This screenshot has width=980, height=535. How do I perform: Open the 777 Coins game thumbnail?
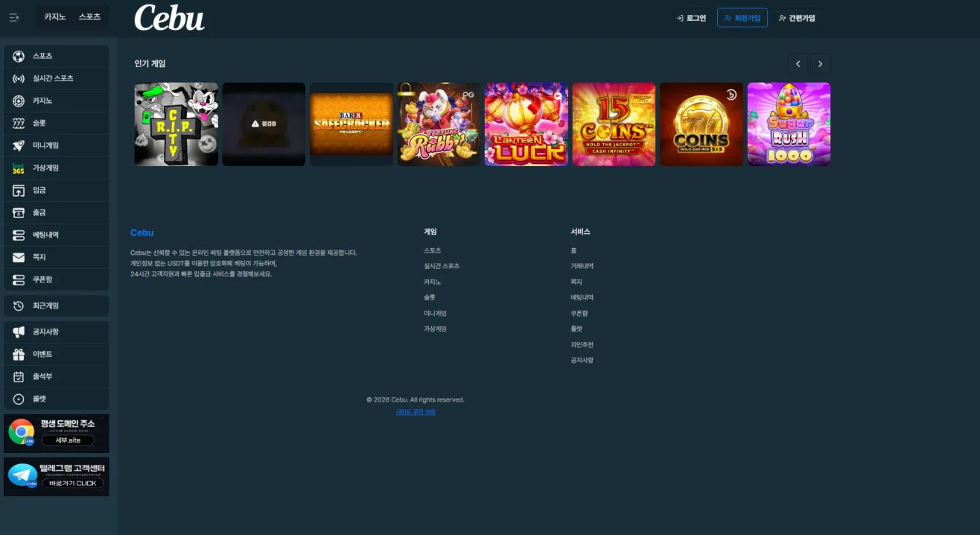[x=701, y=124]
